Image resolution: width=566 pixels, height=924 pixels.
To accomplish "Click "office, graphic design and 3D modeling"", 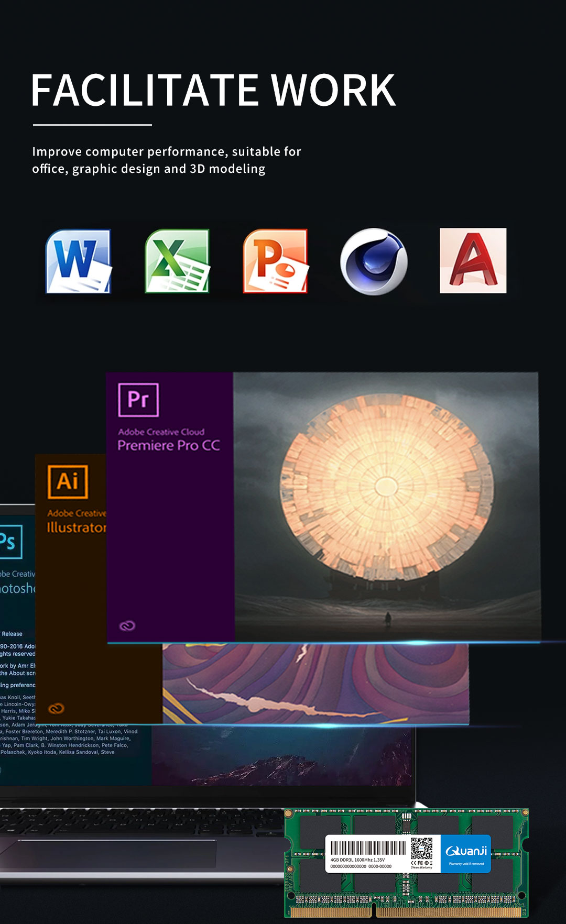I will (149, 169).
